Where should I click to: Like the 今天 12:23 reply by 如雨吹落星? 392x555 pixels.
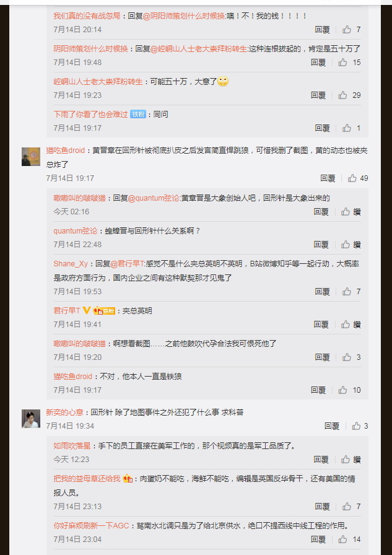click(x=346, y=460)
